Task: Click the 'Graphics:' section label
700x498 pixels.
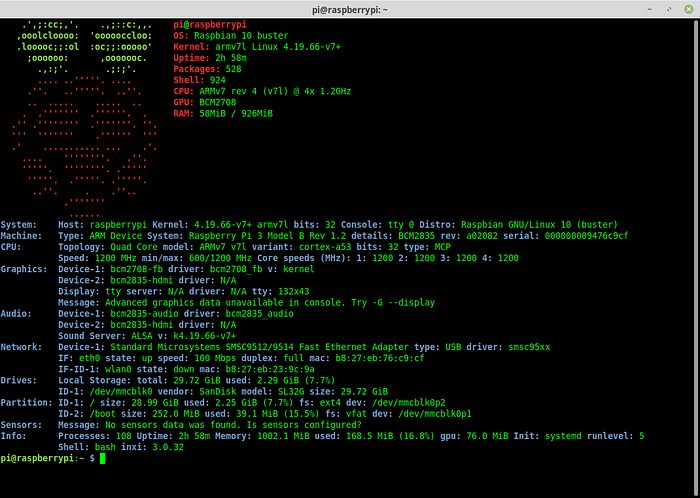Action: coord(24,270)
